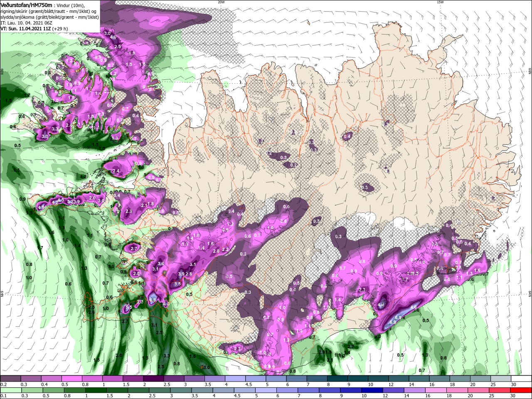Pick the pale green 0.1 swatch in bottom legend row

pyautogui.click(x=11, y=390)
